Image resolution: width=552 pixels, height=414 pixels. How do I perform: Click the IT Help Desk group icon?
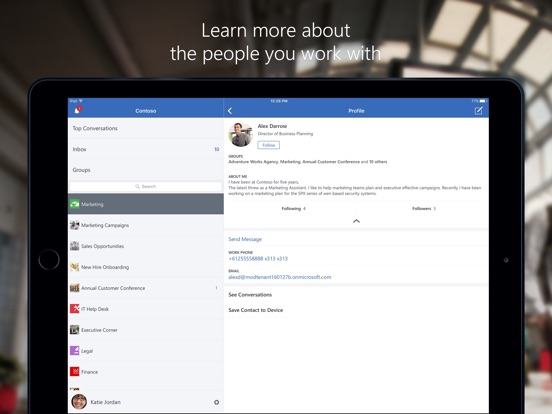(x=75, y=309)
